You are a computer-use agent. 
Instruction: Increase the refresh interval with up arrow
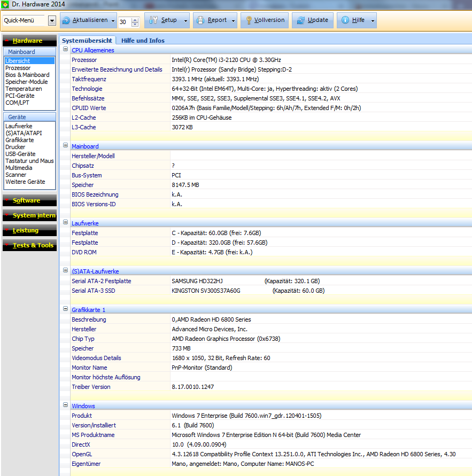pos(135,20)
